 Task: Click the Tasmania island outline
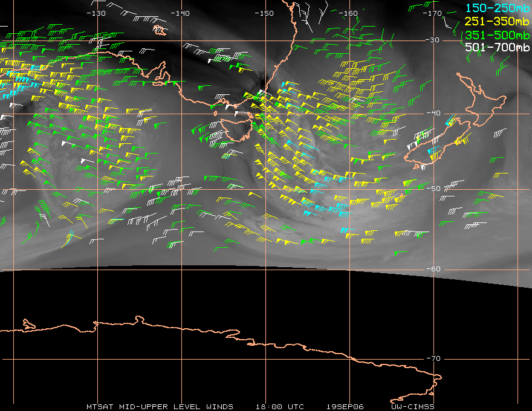(x=236, y=129)
